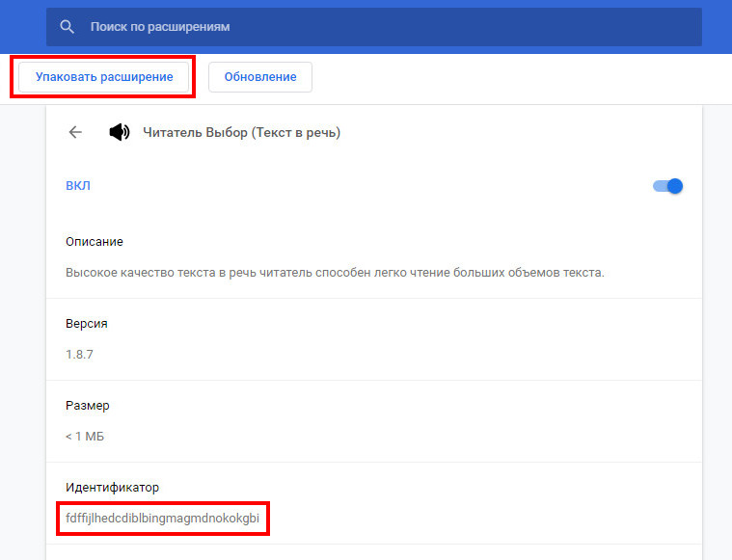Click the speaker extension icon

point(120,133)
